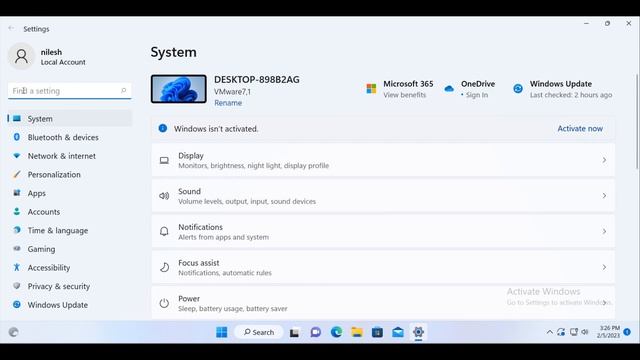Click the settings page vertical scrollbar
Image resolution: width=640 pixels, height=360 pixels.
point(637,121)
